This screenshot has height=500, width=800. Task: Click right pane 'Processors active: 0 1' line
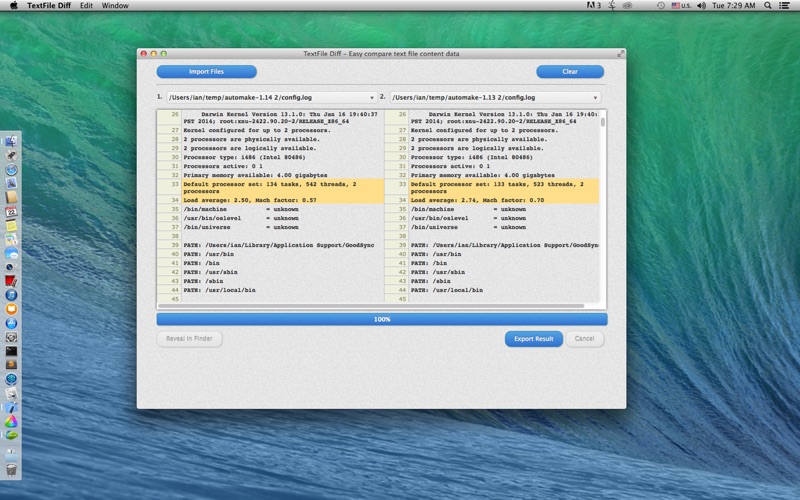[450, 166]
